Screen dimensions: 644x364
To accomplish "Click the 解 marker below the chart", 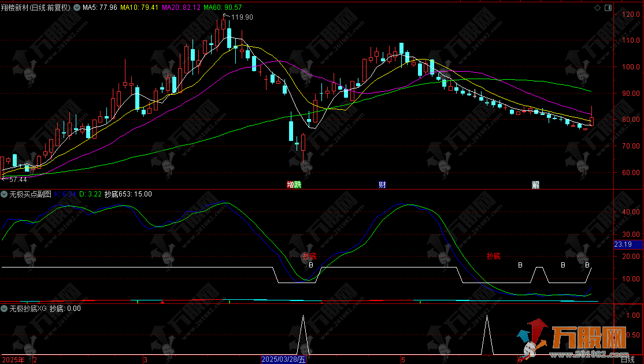I will (535, 185).
